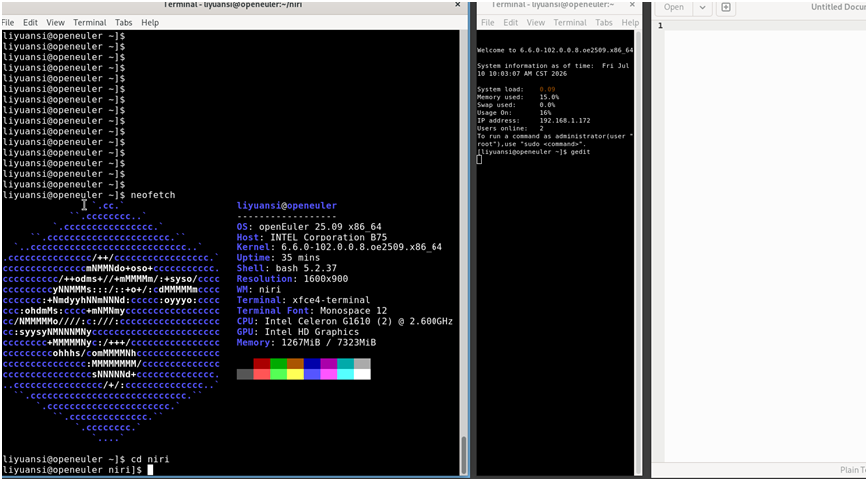Click GPU: Intel HD Graphics line

[x=298, y=332]
